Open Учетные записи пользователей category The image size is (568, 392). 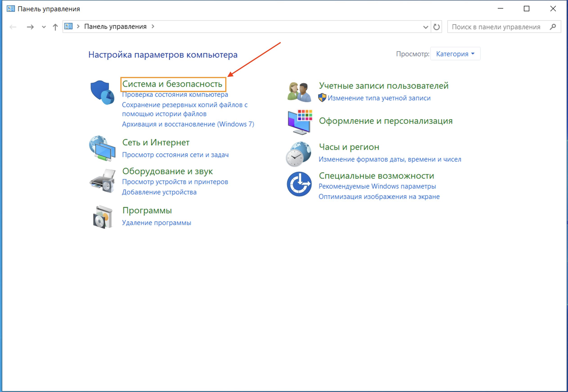(384, 86)
